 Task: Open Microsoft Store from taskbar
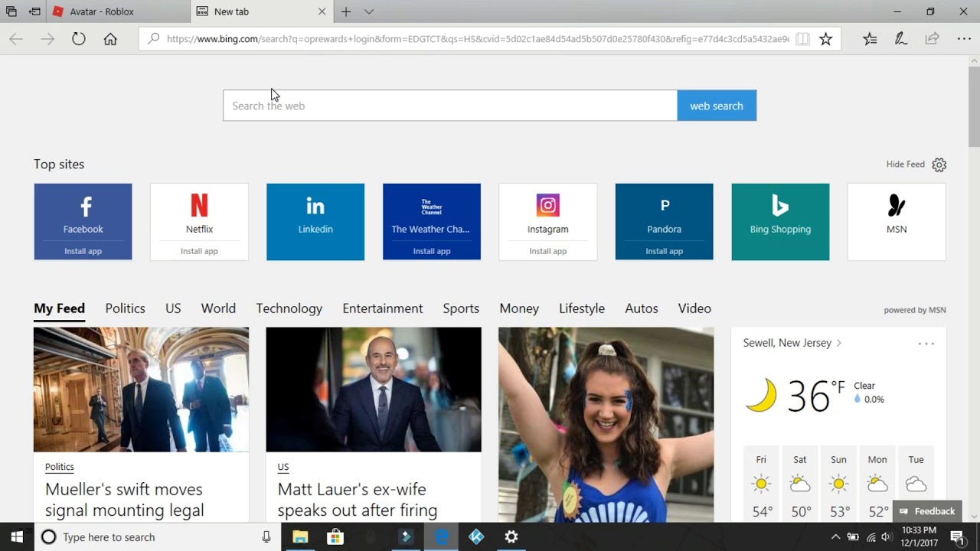(335, 537)
